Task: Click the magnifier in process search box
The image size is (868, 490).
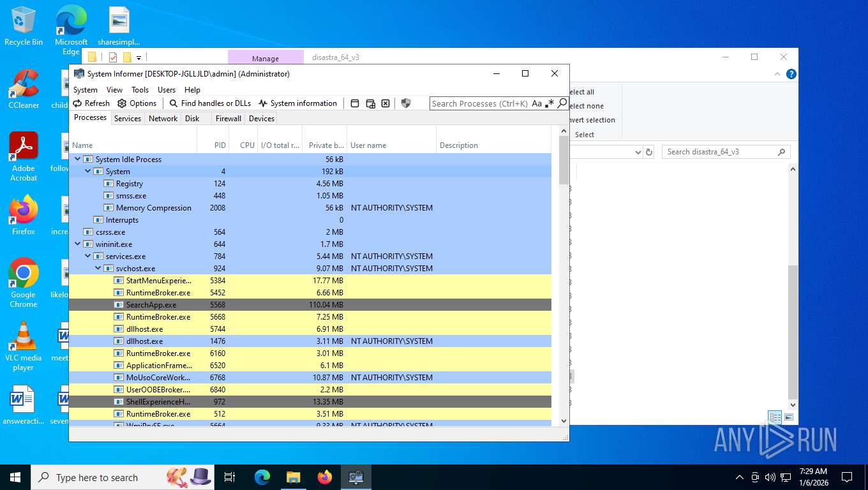Action: pyautogui.click(x=562, y=103)
